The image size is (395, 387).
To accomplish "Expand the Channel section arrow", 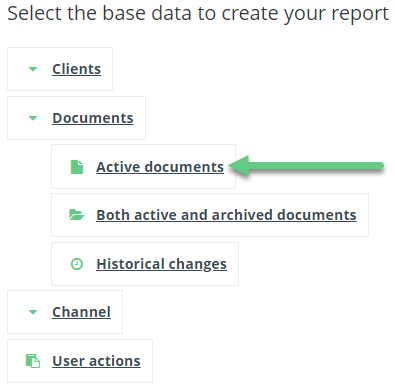I will click(33, 312).
